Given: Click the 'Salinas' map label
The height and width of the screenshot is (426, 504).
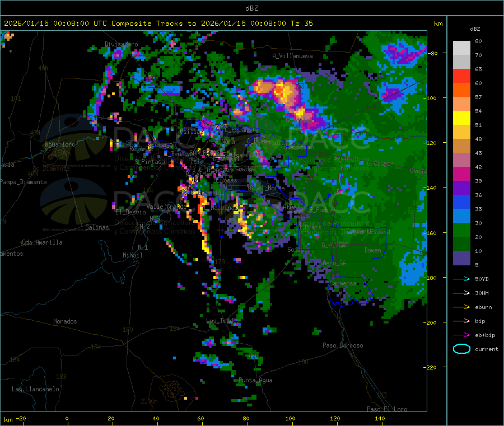Looking at the screenshot, I should click(x=97, y=227).
